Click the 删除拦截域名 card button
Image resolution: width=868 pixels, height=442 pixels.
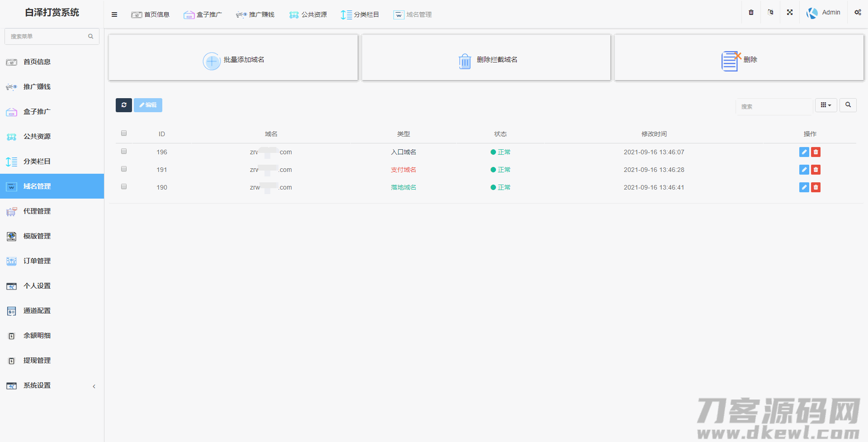pos(486,60)
